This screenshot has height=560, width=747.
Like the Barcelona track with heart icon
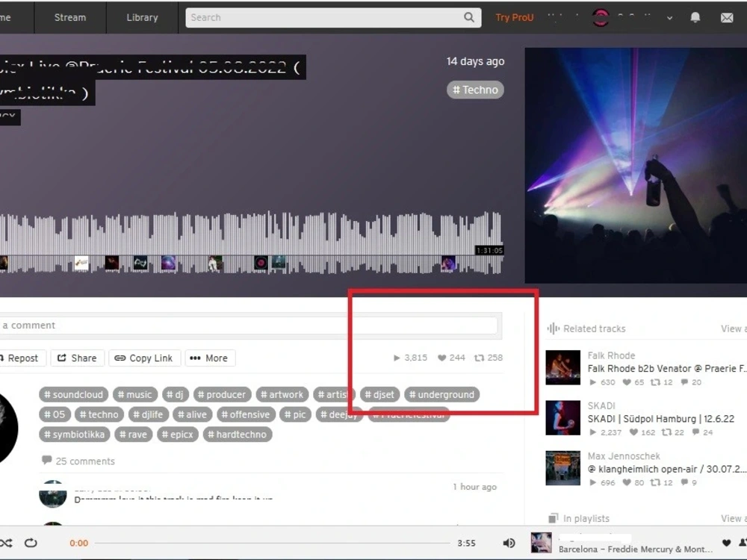(x=726, y=543)
